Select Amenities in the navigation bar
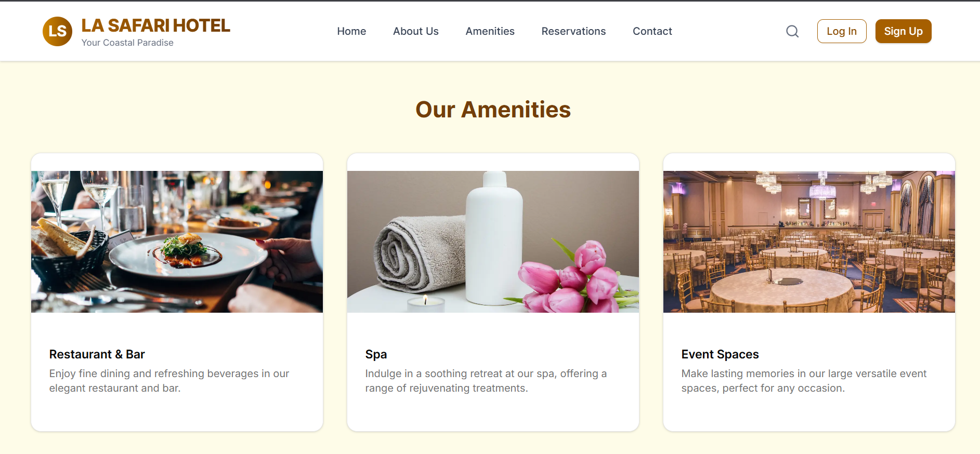Viewport: 980px width, 454px height. pos(490,31)
